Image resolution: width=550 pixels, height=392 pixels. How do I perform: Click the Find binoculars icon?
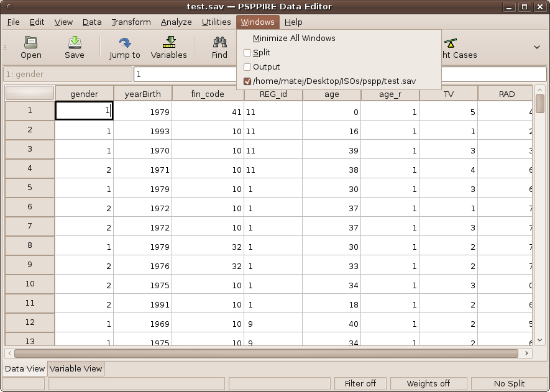pos(219,42)
